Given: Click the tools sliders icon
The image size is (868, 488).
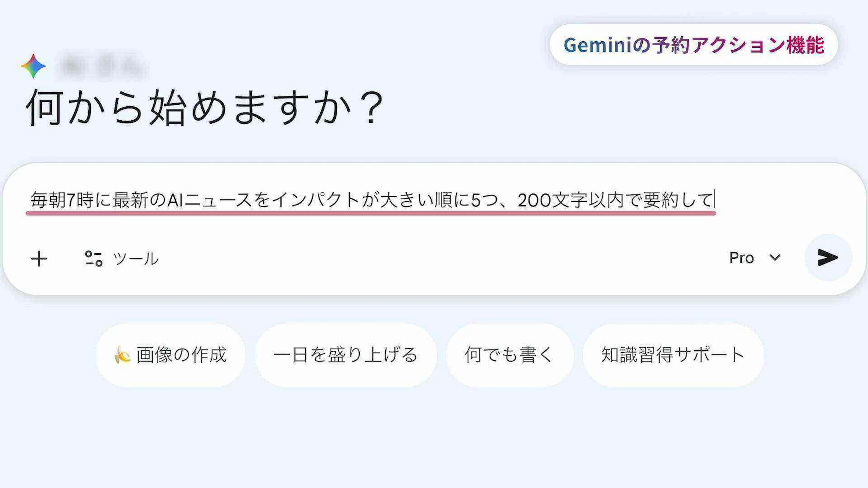Looking at the screenshot, I should point(93,259).
